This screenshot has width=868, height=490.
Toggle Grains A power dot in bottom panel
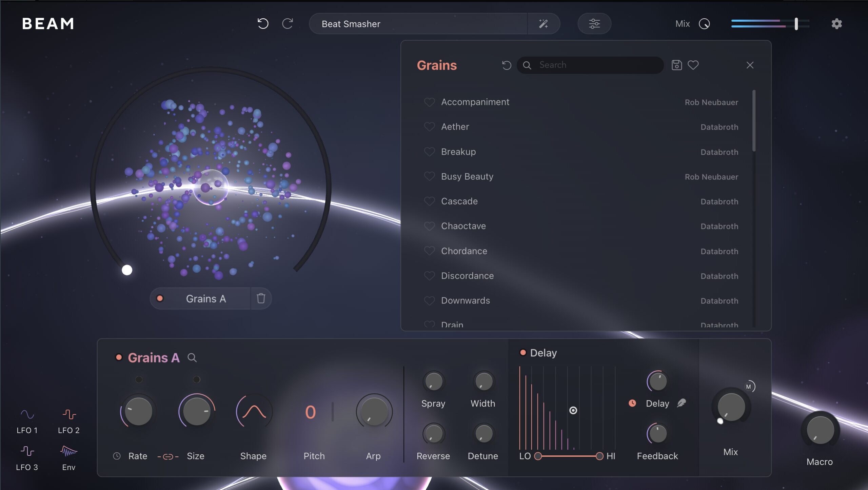[119, 357]
